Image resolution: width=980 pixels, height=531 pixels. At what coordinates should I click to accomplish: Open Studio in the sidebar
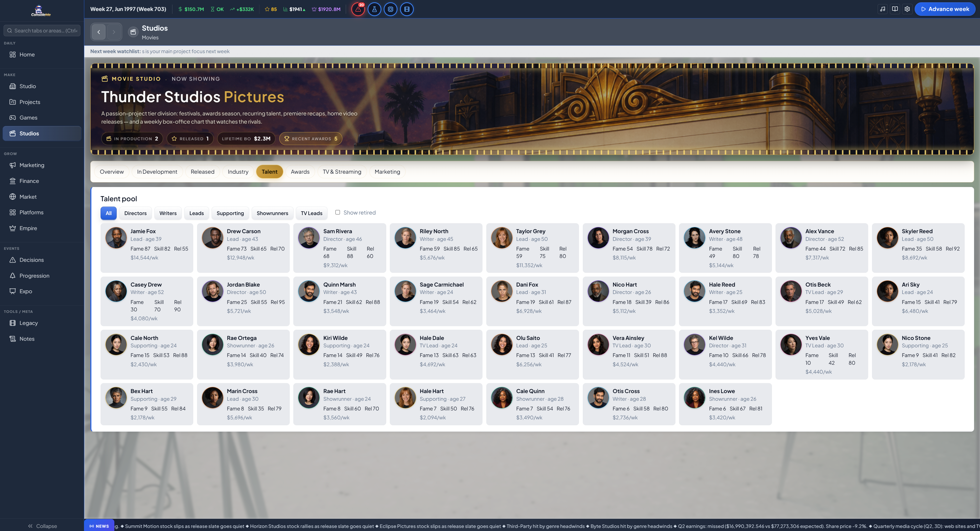pyautogui.click(x=42, y=86)
